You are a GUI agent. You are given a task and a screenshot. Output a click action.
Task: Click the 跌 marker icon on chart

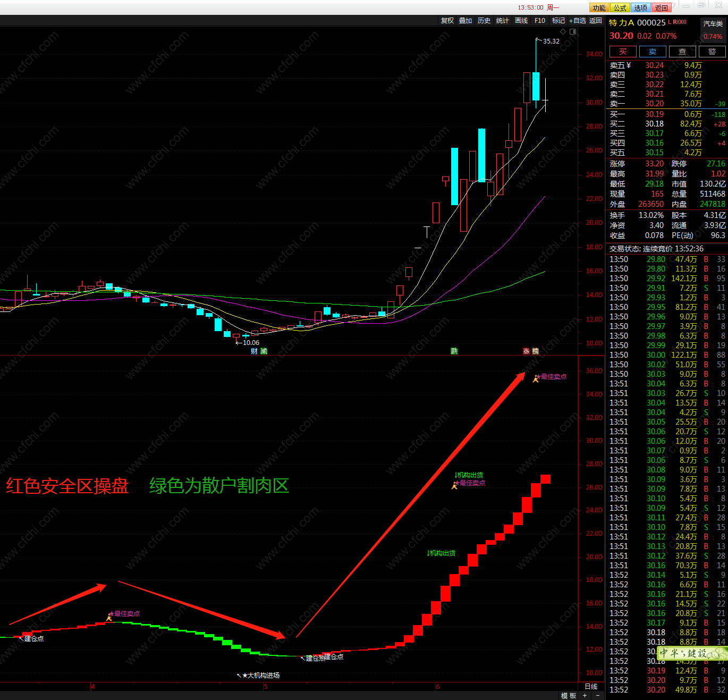coord(454,351)
